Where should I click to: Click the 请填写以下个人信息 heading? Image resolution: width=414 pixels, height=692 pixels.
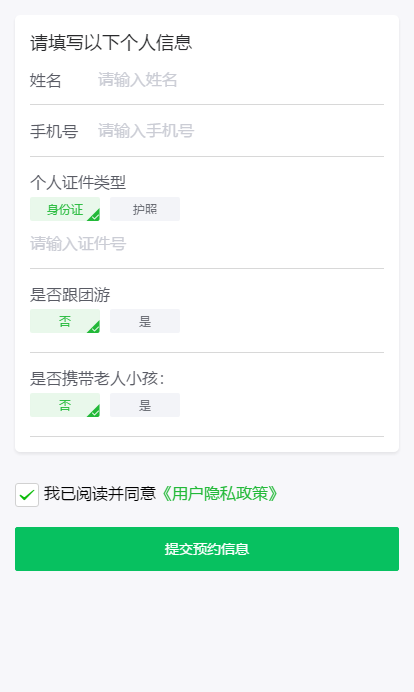tap(111, 43)
